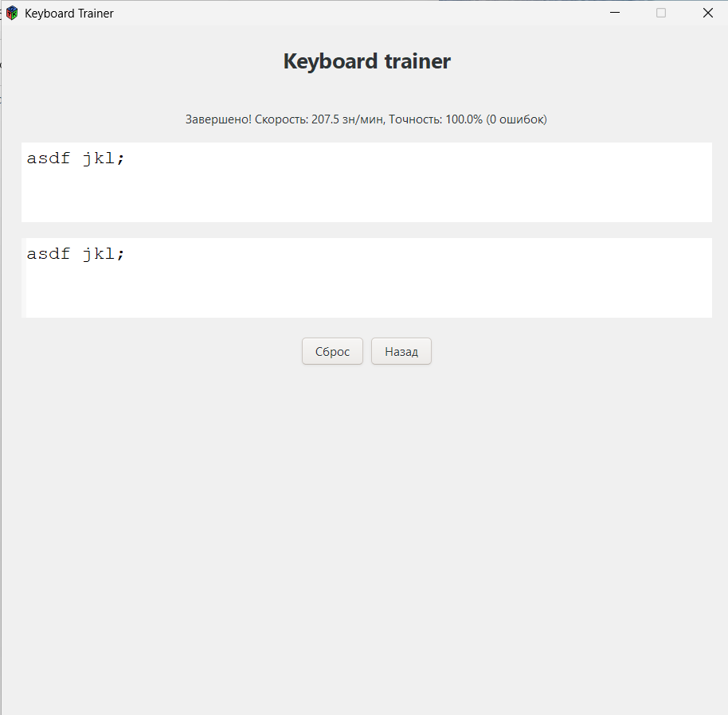Click the sample text 'asdf jkl;' in top box
728x715 pixels.
74,158
